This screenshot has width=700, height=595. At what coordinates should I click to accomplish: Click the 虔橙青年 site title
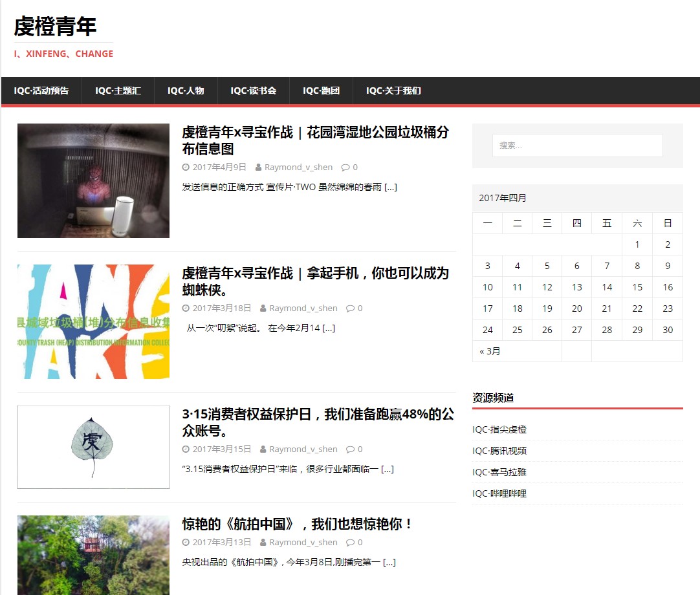55,27
